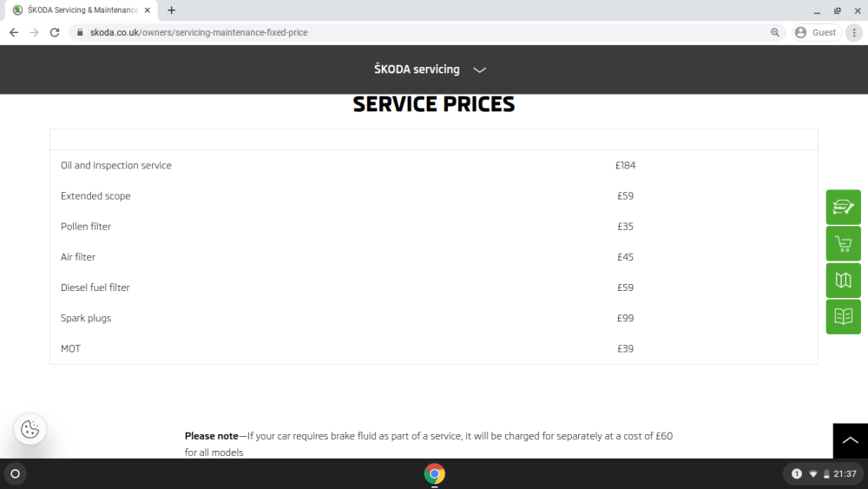Click the scroll-to-top arrow button
This screenshot has width=868, height=489.
tap(851, 441)
